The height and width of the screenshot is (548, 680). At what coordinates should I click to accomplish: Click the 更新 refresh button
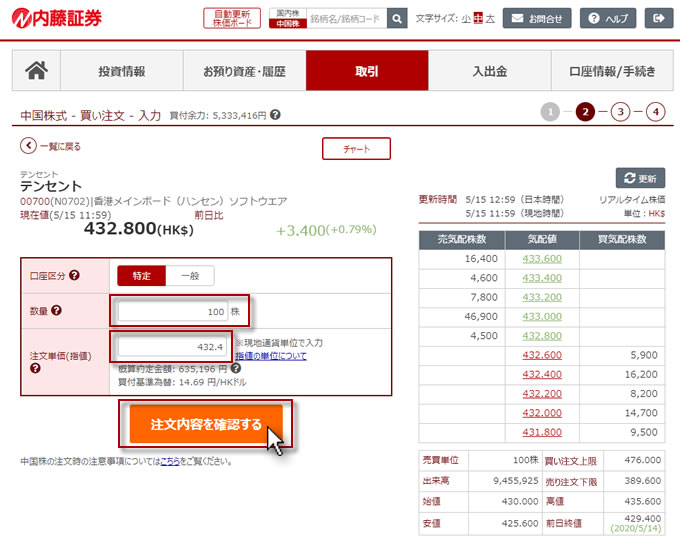(x=640, y=178)
